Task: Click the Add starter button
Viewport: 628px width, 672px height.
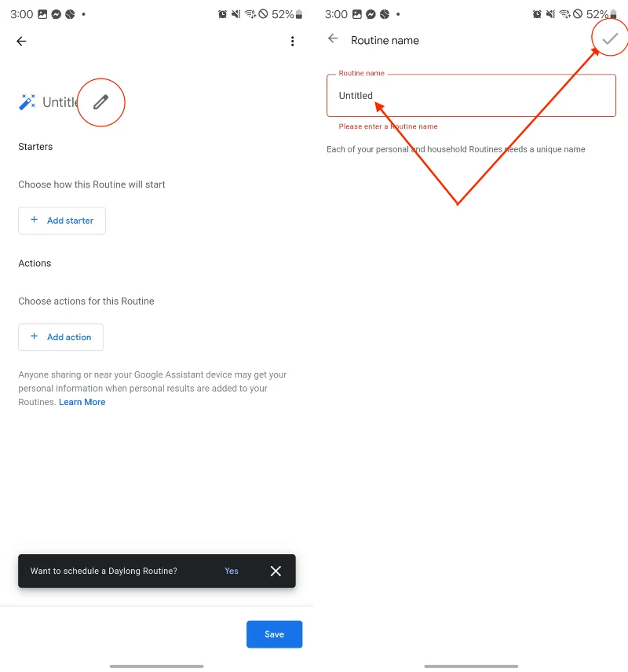Action: [61, 221]
